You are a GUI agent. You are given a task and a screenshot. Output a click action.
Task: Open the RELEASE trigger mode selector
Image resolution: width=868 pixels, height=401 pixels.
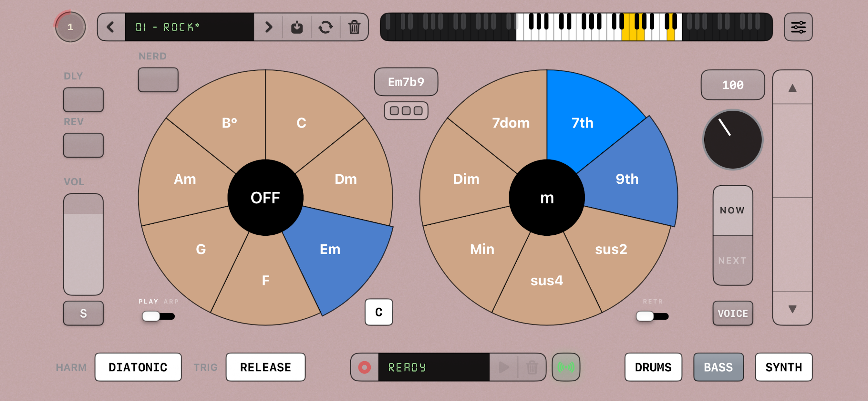click(265, 367)
